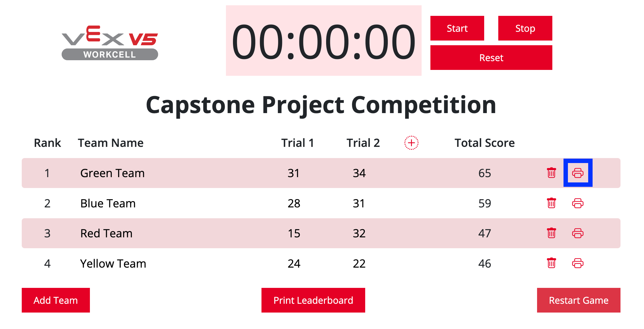Image resolution: width=644 pixels, height=329 pixels.
Task: Click the VEX V5 Workcell logo
Action: pos(110,43)
